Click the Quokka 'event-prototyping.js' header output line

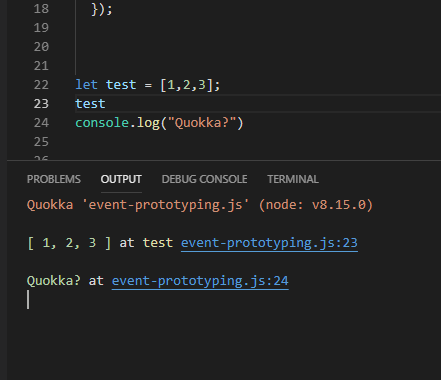click(x=200, y=205)
